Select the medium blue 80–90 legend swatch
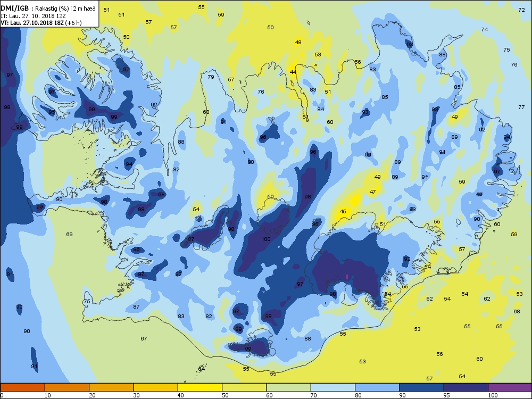This screenshot has height=399, width=532. click(377, 387)
